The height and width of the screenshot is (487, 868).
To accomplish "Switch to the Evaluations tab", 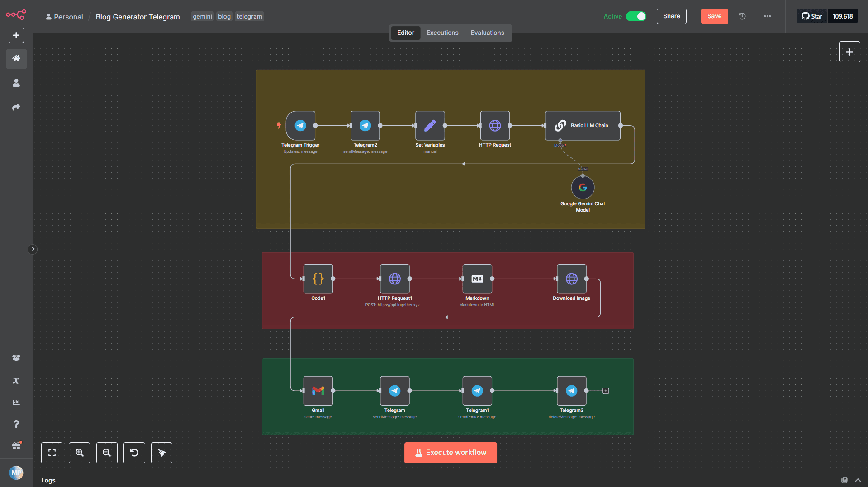I will tap(487, 33).
